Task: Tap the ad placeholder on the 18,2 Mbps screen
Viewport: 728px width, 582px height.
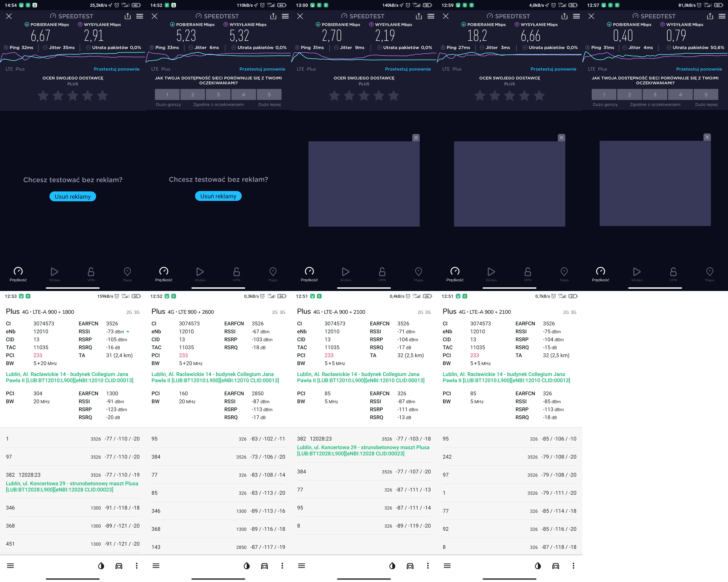Action: (509, 184)
